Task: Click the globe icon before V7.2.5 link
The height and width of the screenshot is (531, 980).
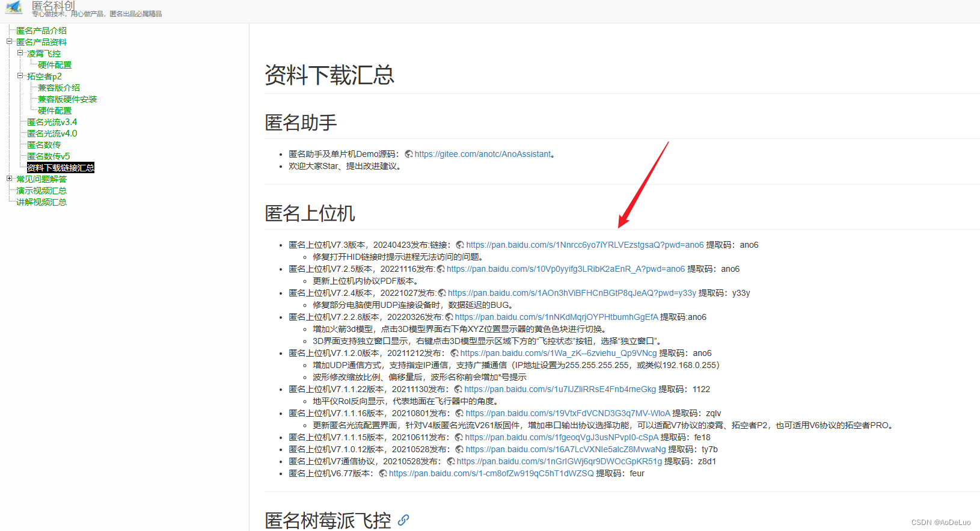Action: click(x=441, y=269)
